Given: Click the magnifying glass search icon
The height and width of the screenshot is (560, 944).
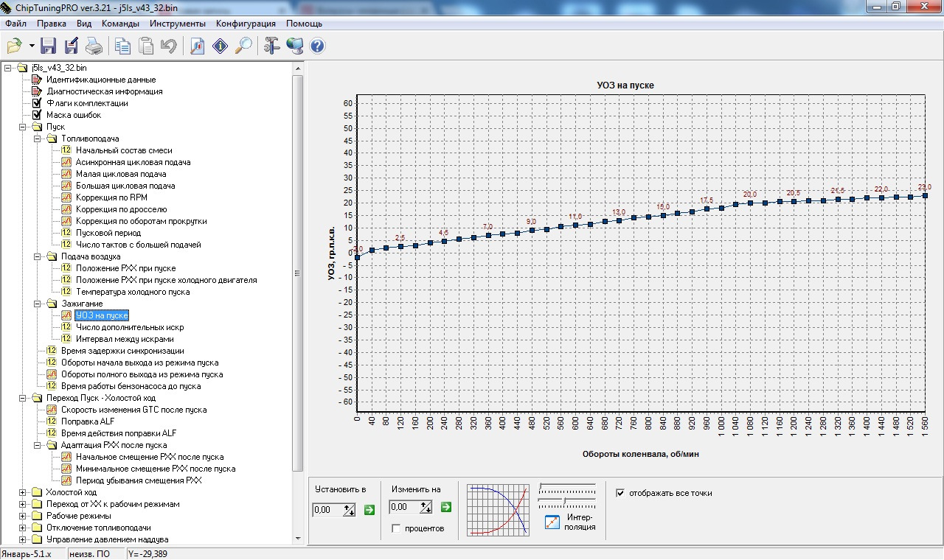Looking at the screenshot, I should tap(243, 46).
